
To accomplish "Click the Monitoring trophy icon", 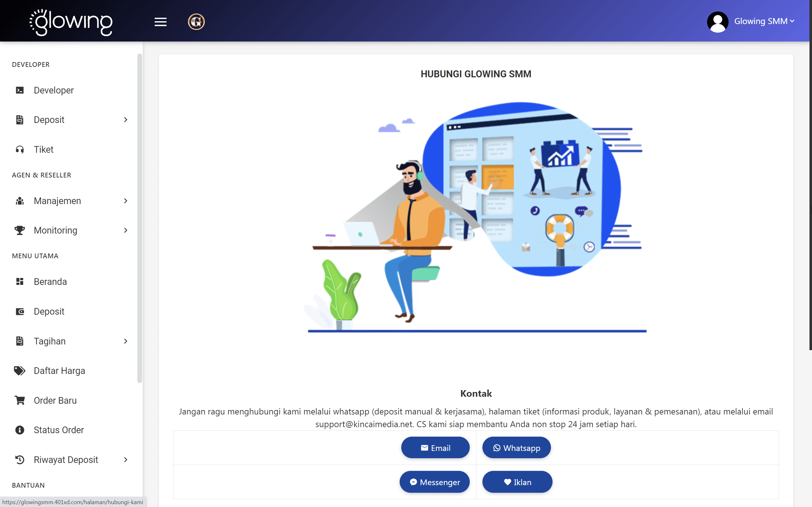I will [x=19, y=230].
